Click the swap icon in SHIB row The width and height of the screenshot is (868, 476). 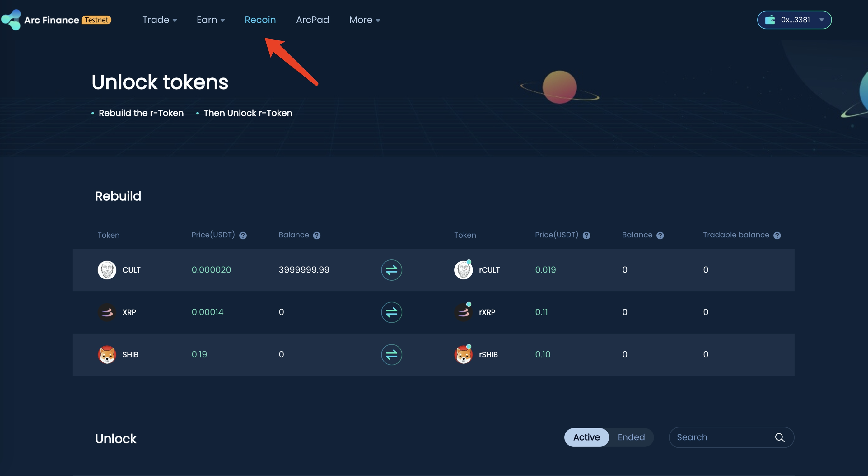(391, 354)
